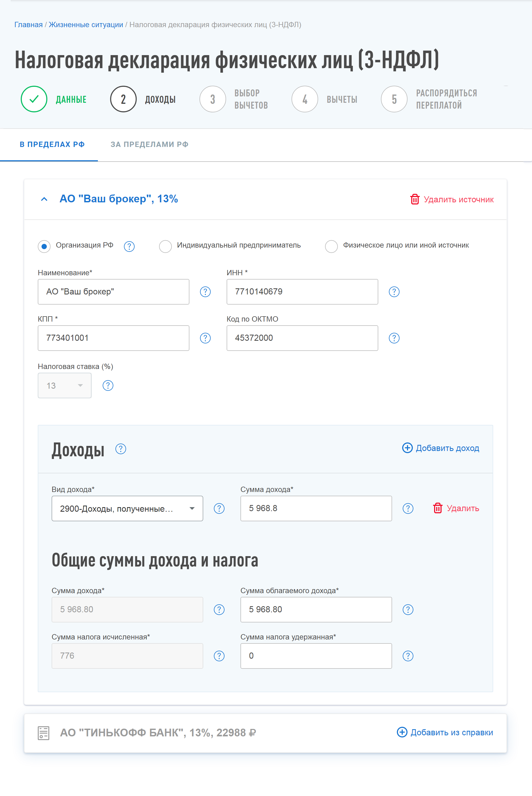Focus the Сумма облагаемого дохода input
This screenshot has height=796, width=532.
(x=316, y=610)
